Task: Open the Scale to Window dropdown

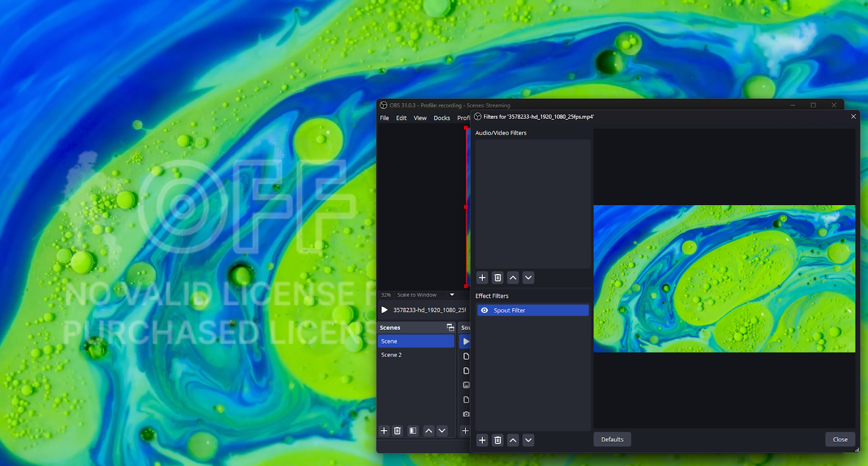Action: (x=452, y=295)
